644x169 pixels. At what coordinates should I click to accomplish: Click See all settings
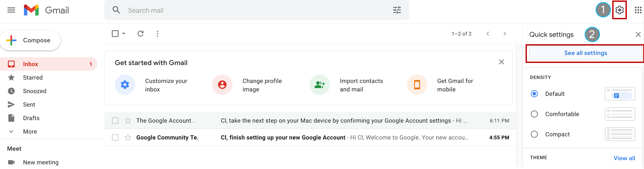(586, 53)
